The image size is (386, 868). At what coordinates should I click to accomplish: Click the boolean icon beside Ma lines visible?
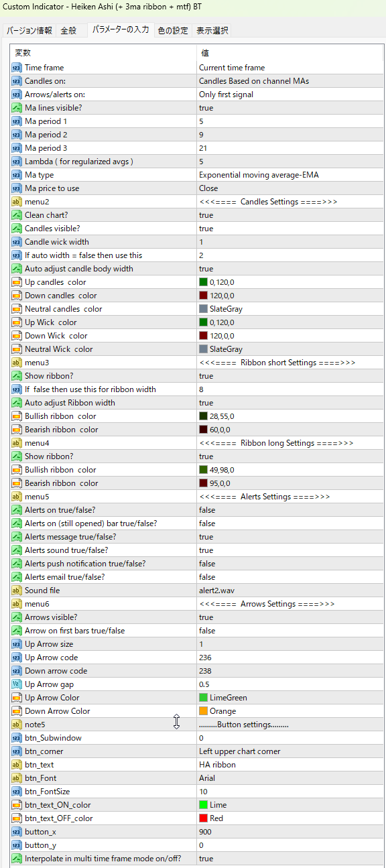pyautogui.click(x=17, y=108)
